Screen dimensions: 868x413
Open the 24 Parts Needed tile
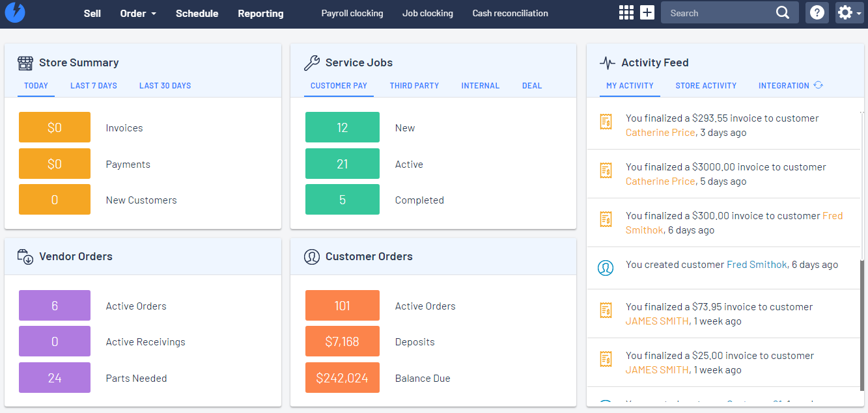55,378
